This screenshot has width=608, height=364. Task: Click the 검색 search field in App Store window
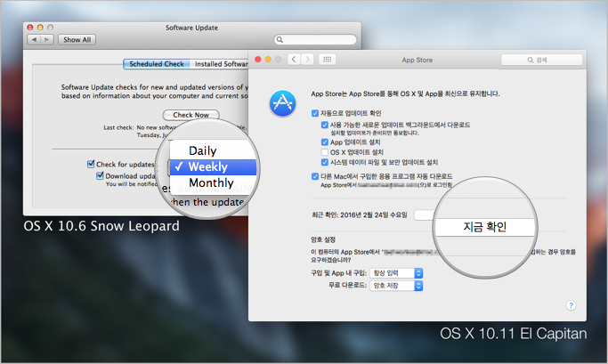pyautogui.click(x=542, y=60)
